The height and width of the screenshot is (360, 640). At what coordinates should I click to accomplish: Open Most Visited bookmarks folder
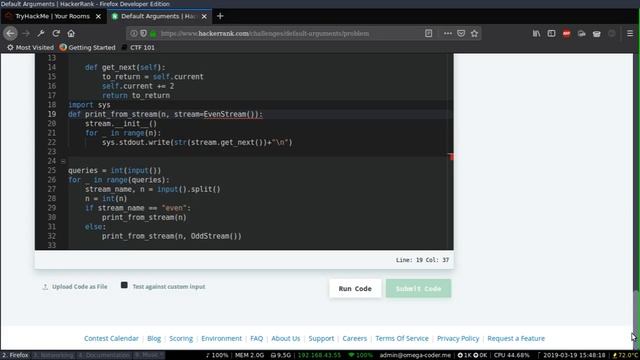pyautogui.click(x=31, y=47)
